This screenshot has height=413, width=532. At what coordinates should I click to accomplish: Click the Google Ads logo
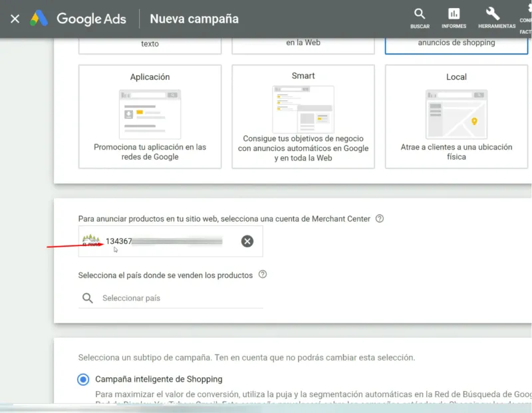pyautogui.click(x=78, y=19)
